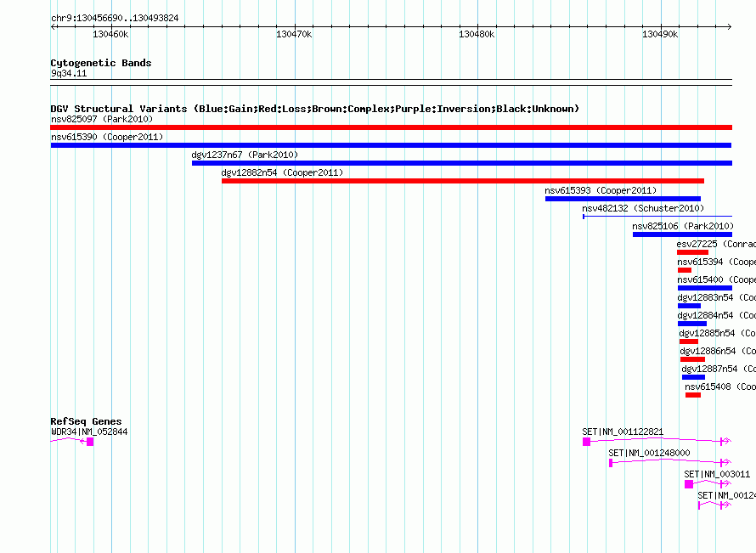756x553 pixels.
Task: Open the RefSeq Genes track title
Action: coord(87,421)
